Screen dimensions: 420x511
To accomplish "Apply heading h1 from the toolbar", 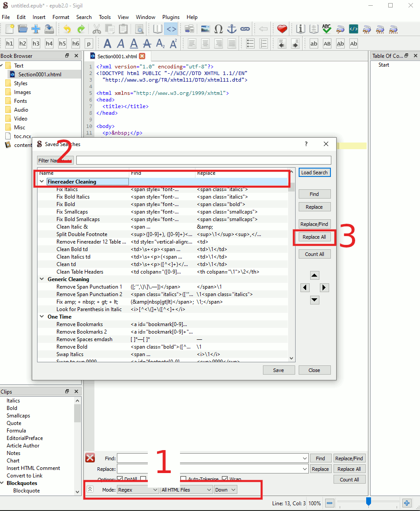I will [x=9, y=44].
